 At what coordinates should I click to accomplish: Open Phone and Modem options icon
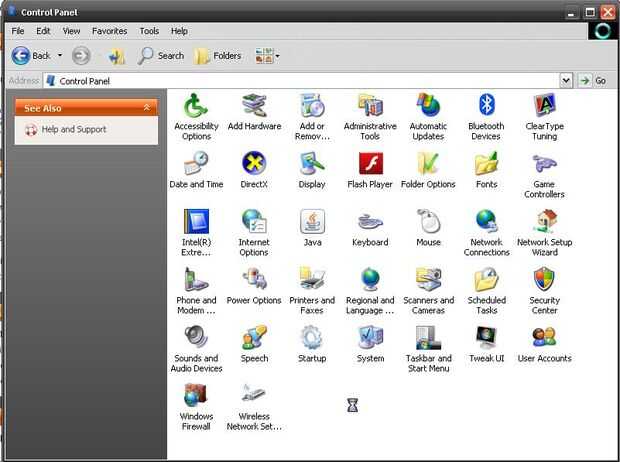point(196,279)
